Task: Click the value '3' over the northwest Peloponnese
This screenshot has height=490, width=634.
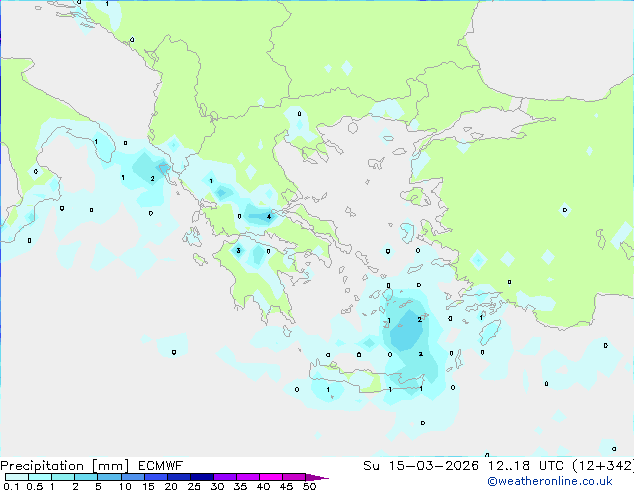Action: (238, 251)
